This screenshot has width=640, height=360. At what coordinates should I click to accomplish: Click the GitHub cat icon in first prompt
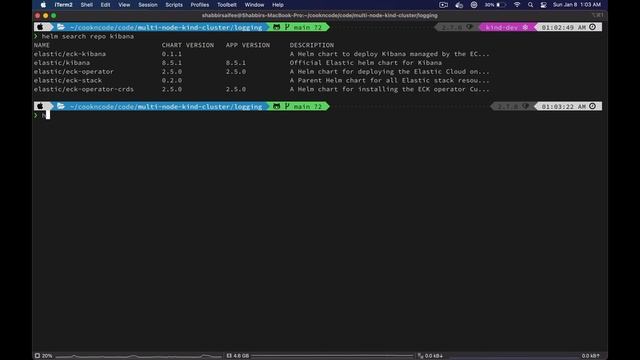tap(276, 27)
